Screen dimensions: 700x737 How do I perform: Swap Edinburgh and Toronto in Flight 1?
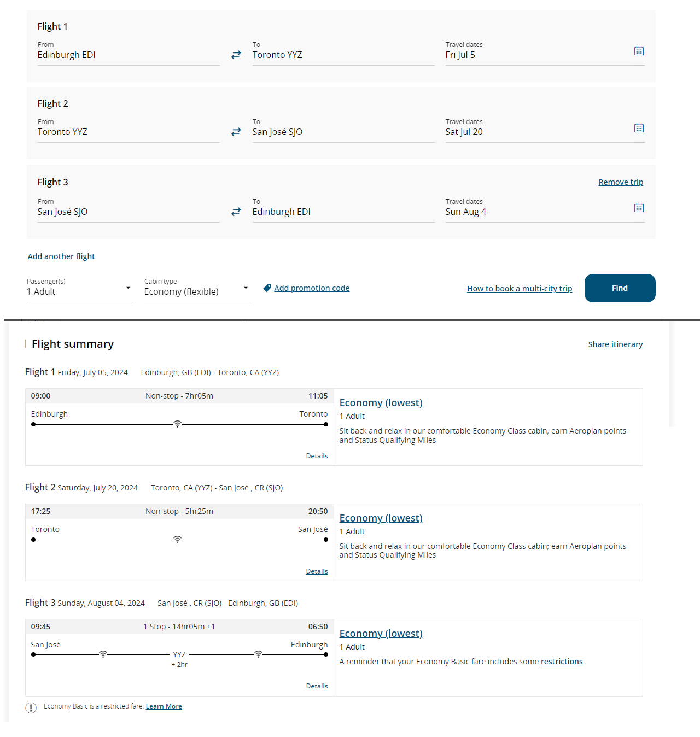(x=236, y=55)
